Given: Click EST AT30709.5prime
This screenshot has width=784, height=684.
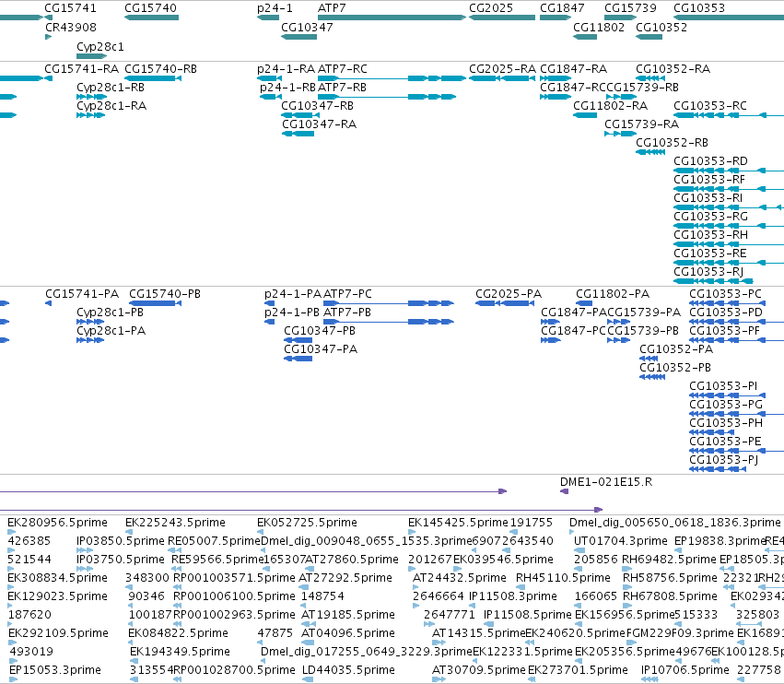Looking at the screenshot, I should click(x=439, y=679).
